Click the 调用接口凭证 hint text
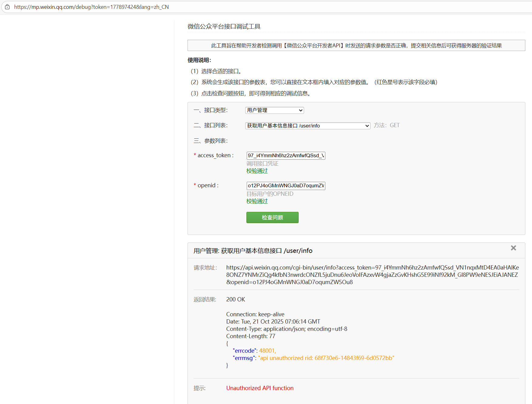Screen dimensions: 532x404 262,164
